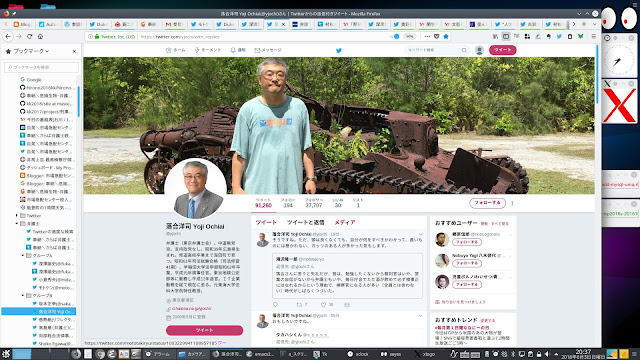Viewport: 640px width, 360px height.
Task: Select the ツイート profile tab
Action: coord(266,222)
